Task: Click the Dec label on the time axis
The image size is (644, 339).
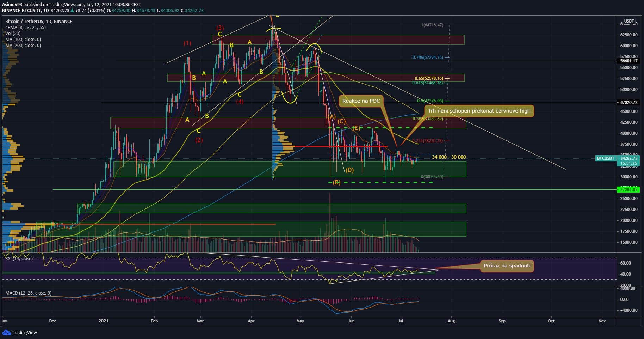Action: [x=52, y=321]
